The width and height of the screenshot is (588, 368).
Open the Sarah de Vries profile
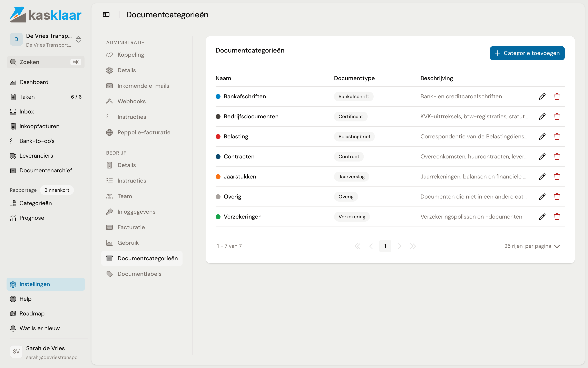pos(46,352)
